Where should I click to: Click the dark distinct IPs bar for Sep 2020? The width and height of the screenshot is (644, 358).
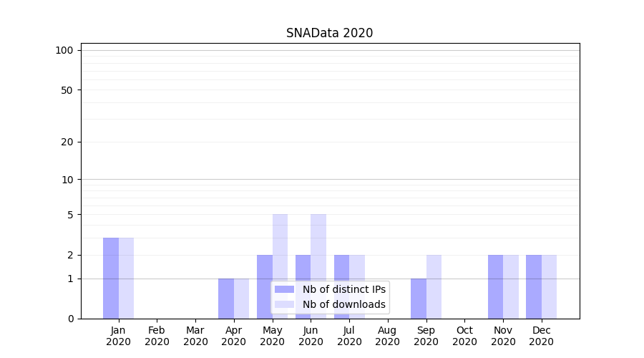pyautogui.click(x=419, y=299)
